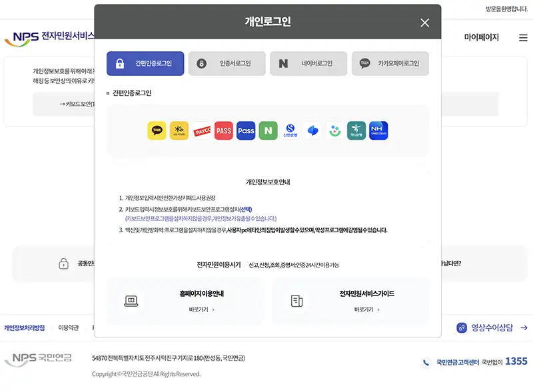Switch to 간편인증로그인 tab
The height and width of the screenshot is (392, 533).
145,63
